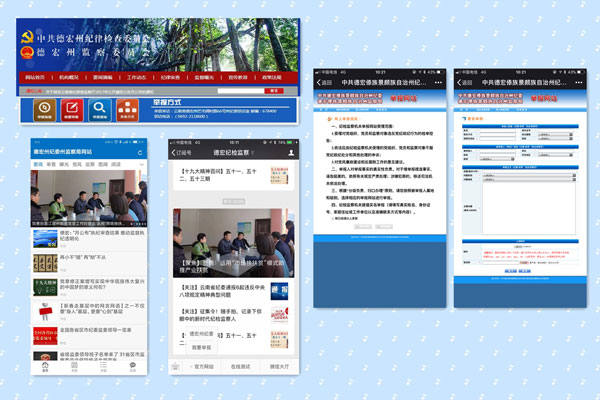Open the 机构概况 nav item
Viewport: 600px width, 400px height.
[x=69, y=78]
